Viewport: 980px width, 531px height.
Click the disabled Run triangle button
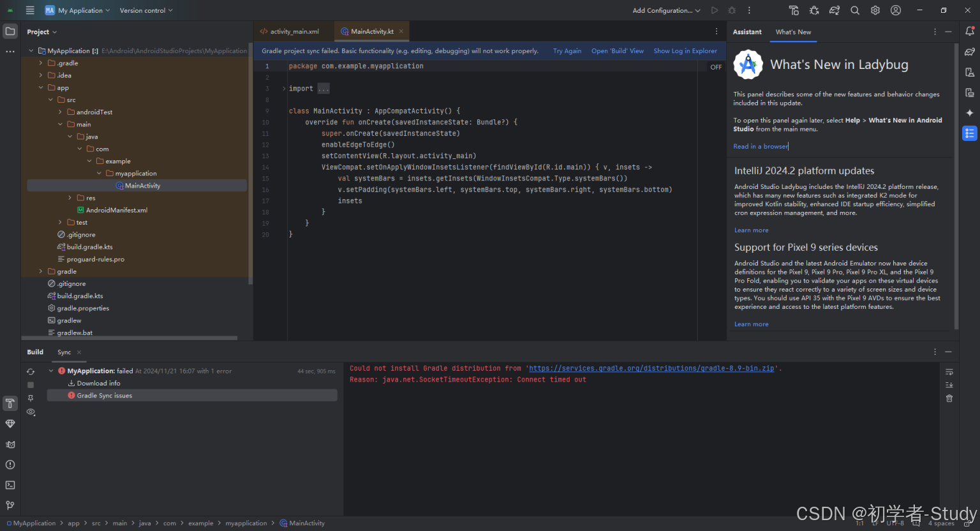pos(715,10)
